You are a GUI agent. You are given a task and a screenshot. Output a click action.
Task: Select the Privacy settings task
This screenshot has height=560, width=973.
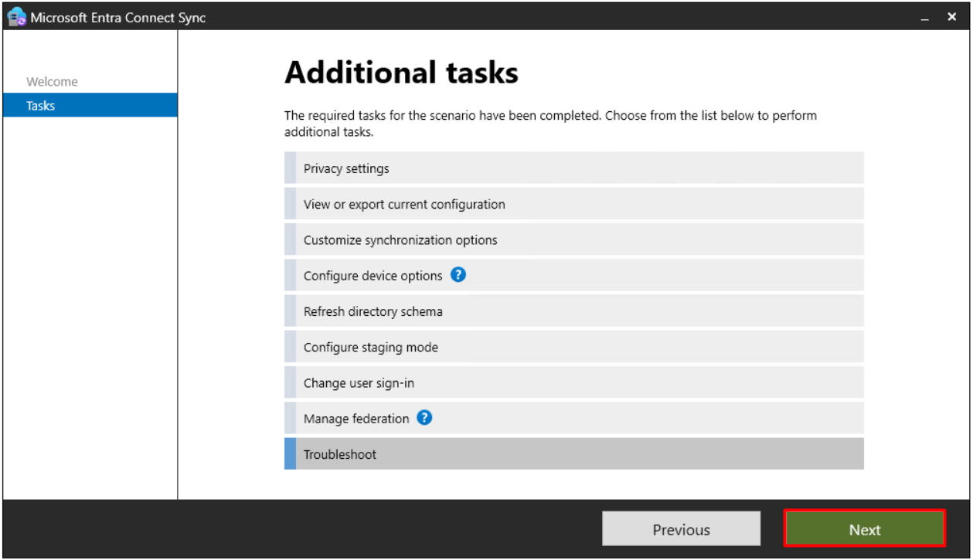tap(574, 168)
